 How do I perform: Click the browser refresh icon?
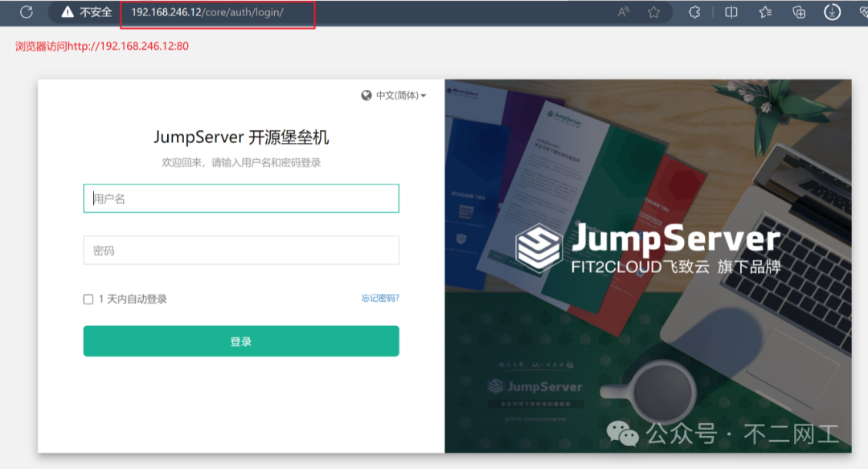click(x=27, y=12)
